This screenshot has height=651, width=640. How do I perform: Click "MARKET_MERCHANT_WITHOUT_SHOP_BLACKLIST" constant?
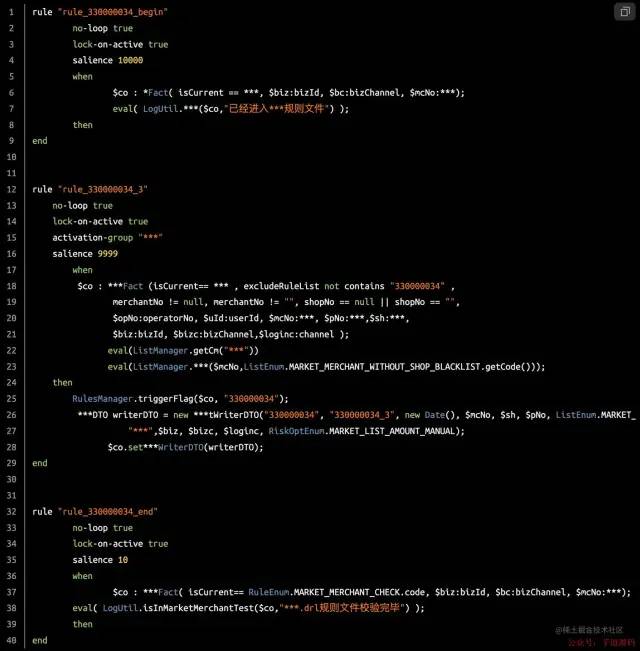pos(384,367)
